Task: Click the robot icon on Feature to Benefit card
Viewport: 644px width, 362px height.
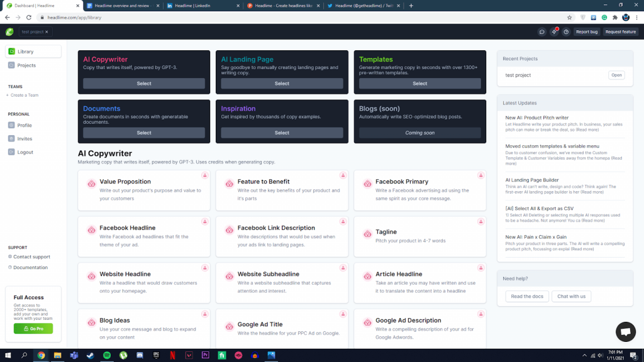Action: (x=229, y=184)
